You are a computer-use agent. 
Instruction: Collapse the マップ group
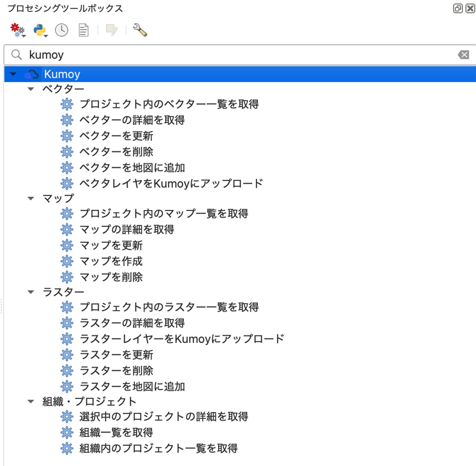[31, 198]
